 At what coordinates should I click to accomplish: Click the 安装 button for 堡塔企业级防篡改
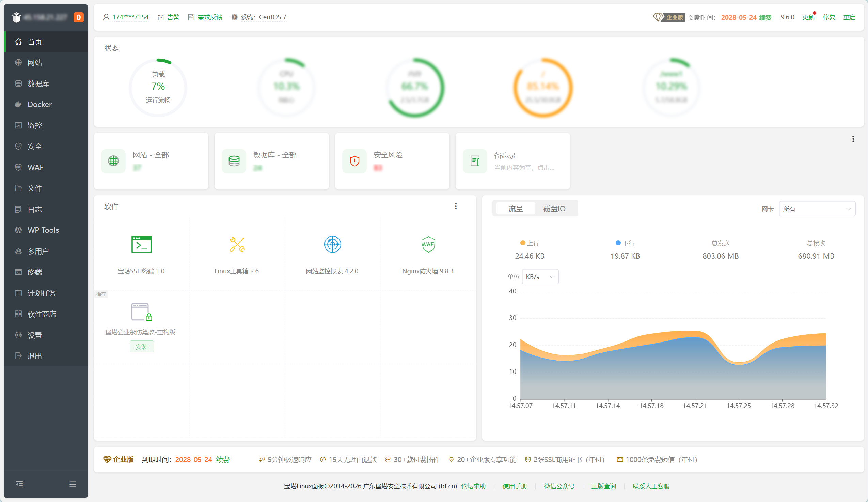[x=142, y=347]
